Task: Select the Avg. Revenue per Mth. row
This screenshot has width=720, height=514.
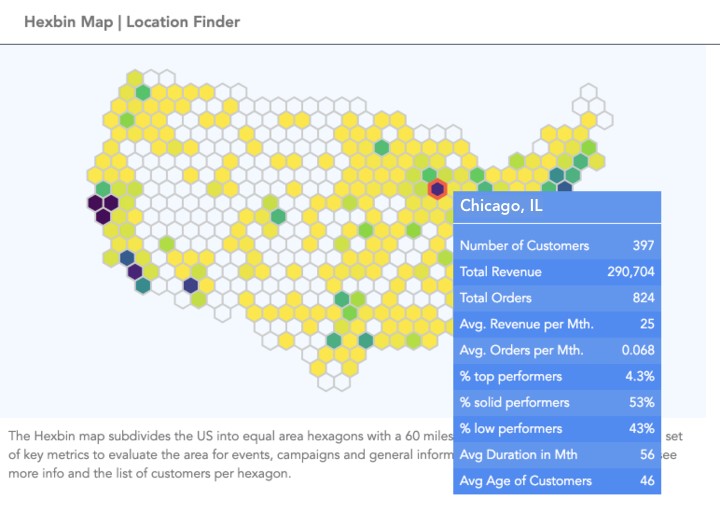Action: click(557, 324)
